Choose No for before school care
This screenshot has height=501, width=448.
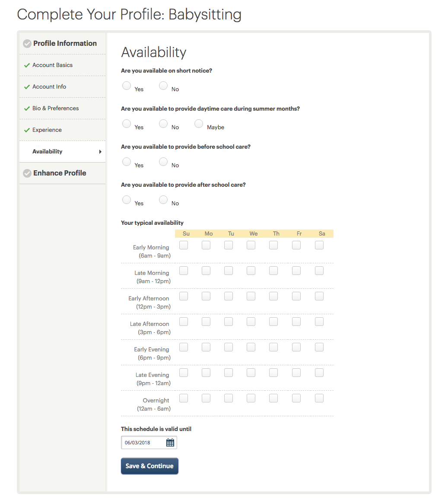click(163, 162)
